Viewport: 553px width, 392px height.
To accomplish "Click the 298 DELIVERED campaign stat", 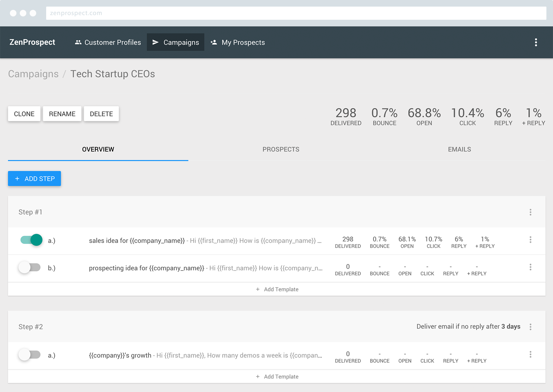I will (x=346, y=117).
